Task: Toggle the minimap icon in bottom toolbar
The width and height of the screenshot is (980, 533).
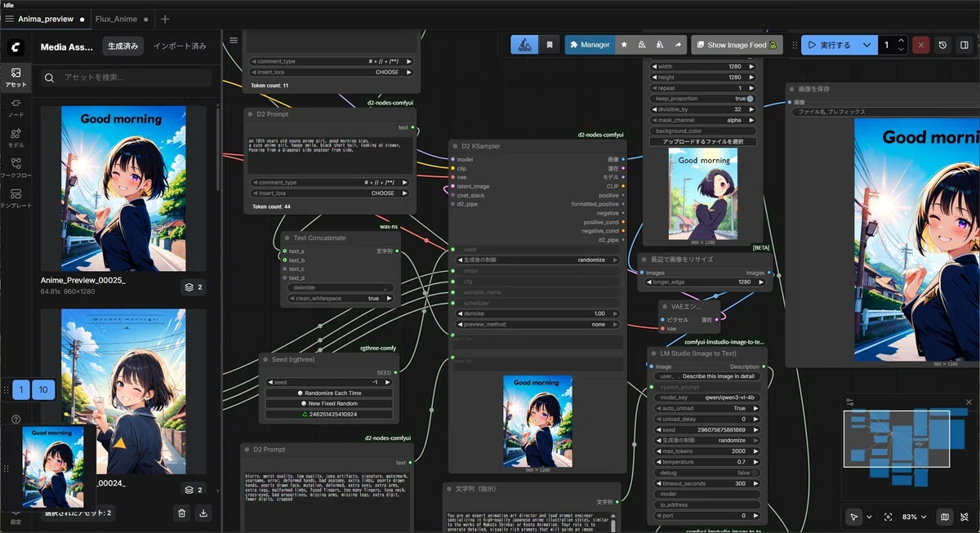Action: 945,517
